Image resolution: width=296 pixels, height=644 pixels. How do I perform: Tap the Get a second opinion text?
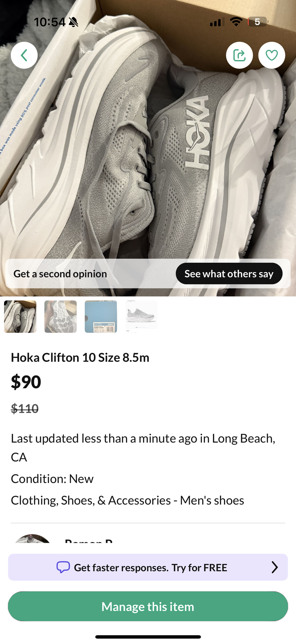click(60, 274)
